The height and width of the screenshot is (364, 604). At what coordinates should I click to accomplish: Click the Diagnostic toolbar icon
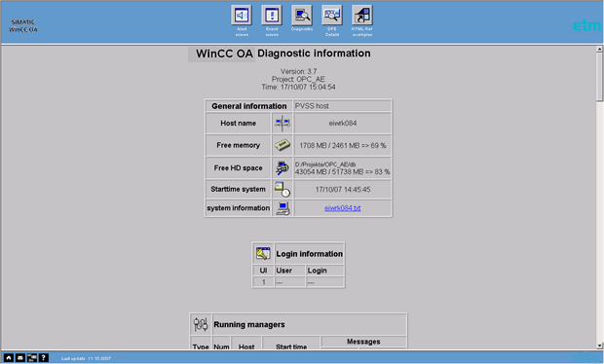[x=302, y=16]
